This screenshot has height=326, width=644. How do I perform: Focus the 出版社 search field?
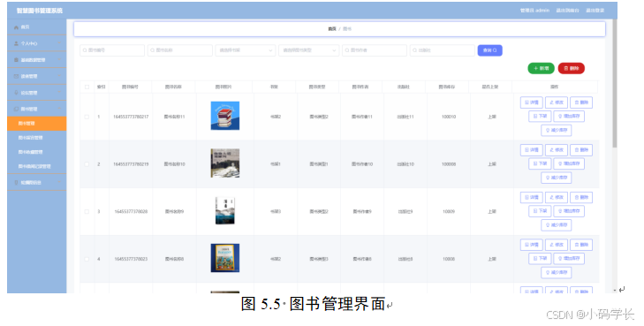pyautogui.click(x=442, y=50)
